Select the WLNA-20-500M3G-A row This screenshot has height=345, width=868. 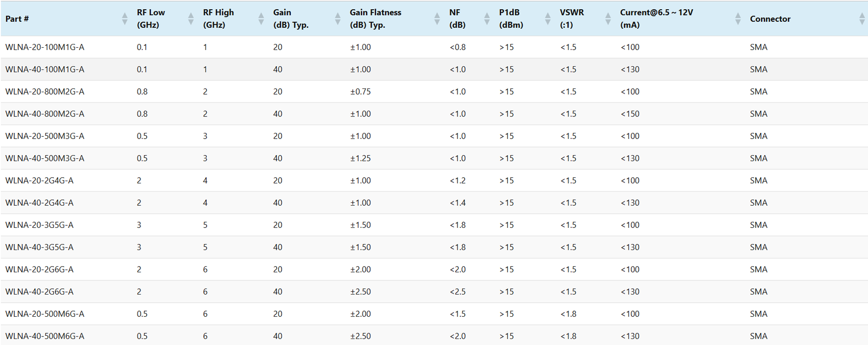tap(45, 136)
